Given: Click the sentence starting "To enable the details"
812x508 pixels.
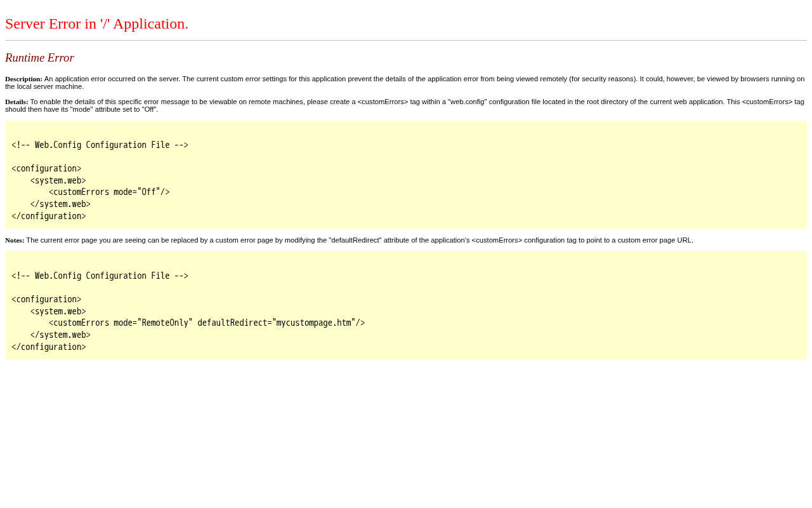Looking at the screenshot, I should coord(405,105).
